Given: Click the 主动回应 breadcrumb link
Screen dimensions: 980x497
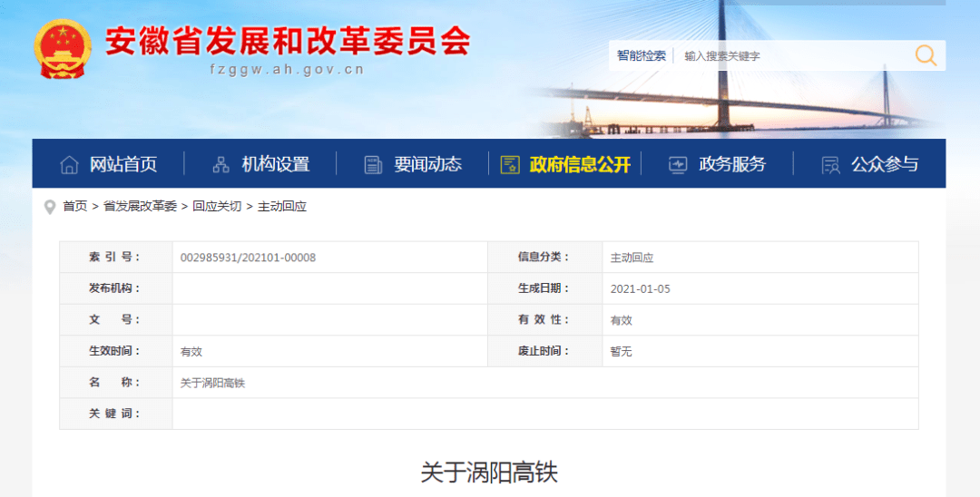Looking at the screenshot, I should (282, 207).
